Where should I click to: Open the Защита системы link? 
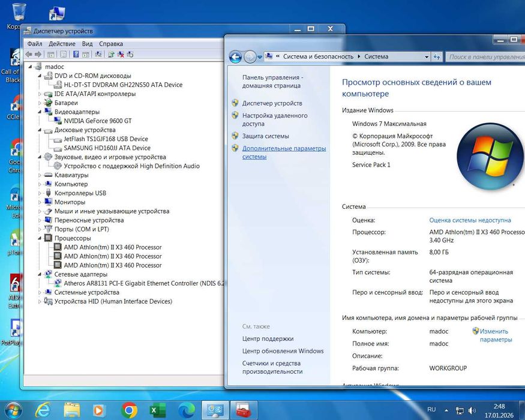266,136
